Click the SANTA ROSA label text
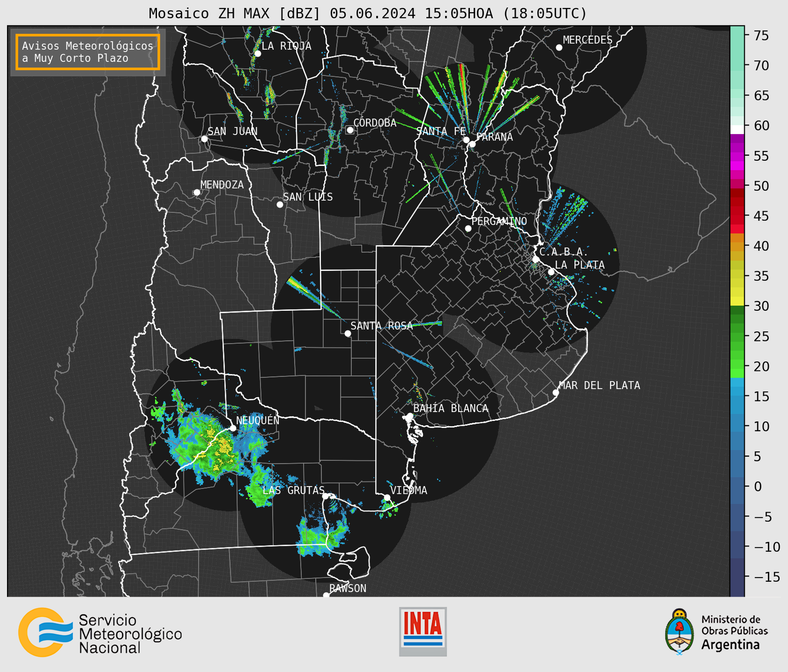The height and width of the screenshot is (672, 788). click(x=382, y=326)
